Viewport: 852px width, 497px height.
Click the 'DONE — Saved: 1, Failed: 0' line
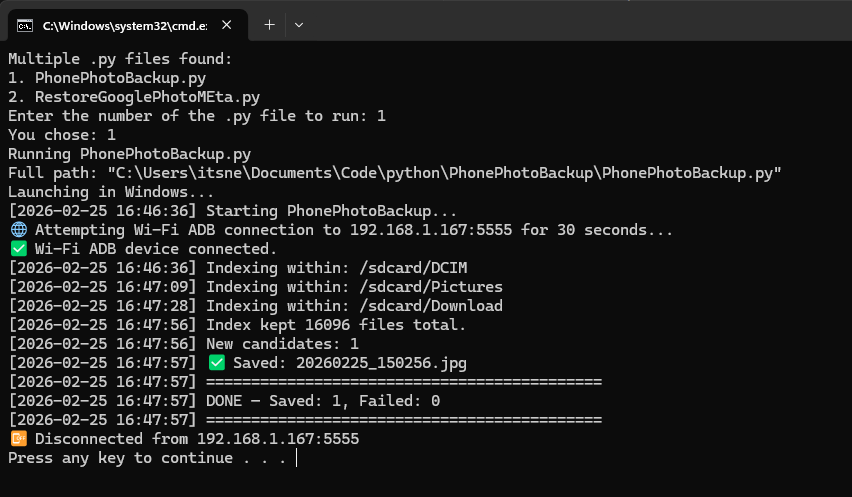coord(323,401)
